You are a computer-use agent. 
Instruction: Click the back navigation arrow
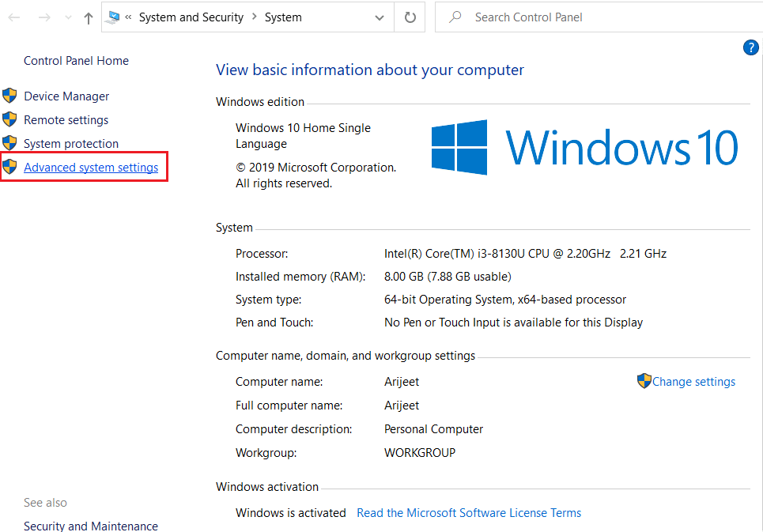click(x=14, y=17)
